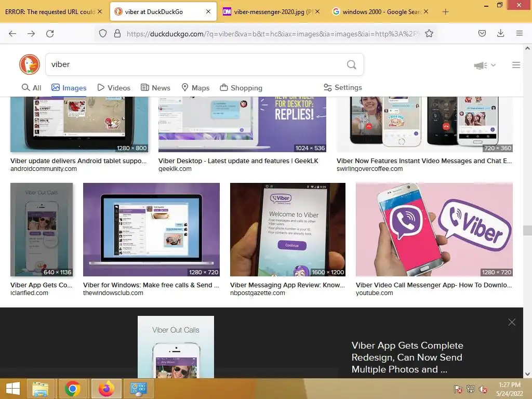Click the page vertical scrollbar thumb
The image size is (532, 399).
click(x=527, y=230)
